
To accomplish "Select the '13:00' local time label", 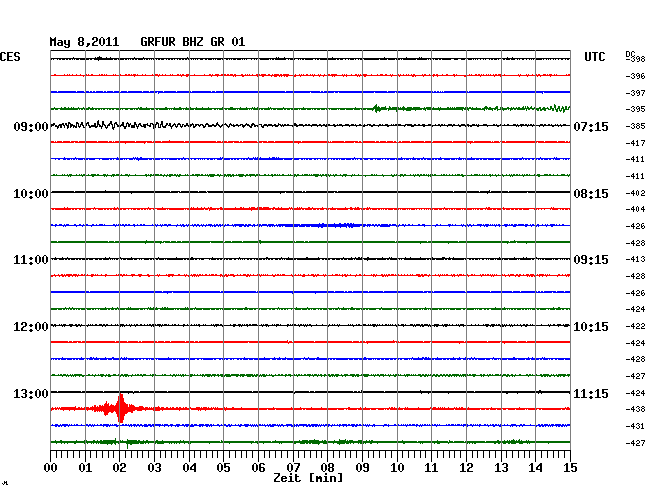I will pos(31,393).
